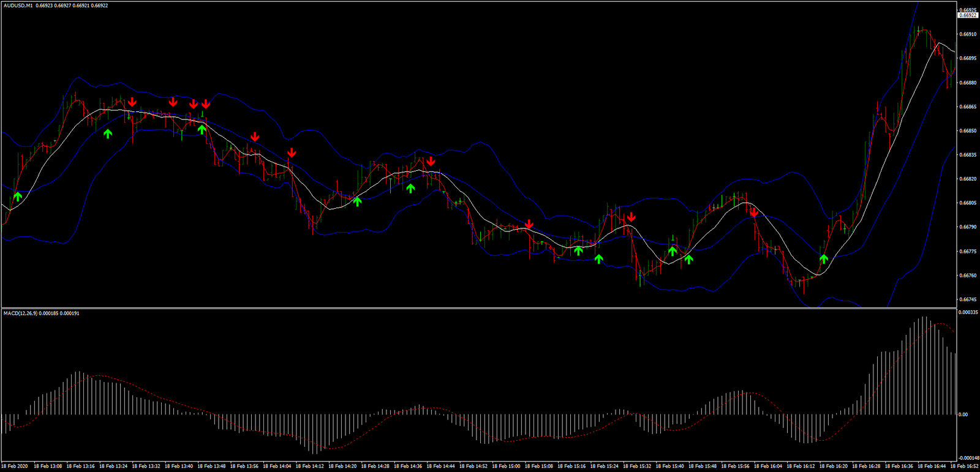Click the red arrow just before 16:04
Screen dimensions: 980x472
pyautogui.click(x=754, y=212)
